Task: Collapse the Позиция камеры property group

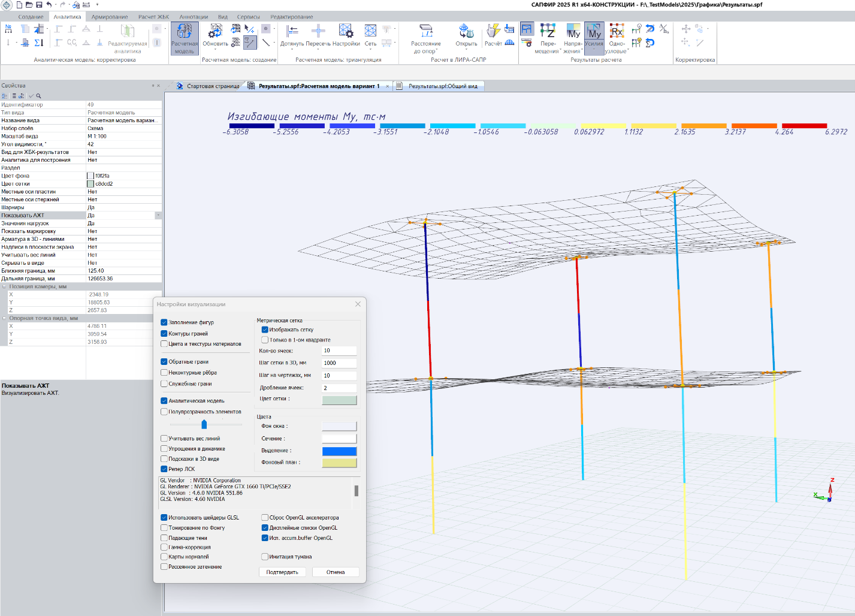Action: pos(4,286)
